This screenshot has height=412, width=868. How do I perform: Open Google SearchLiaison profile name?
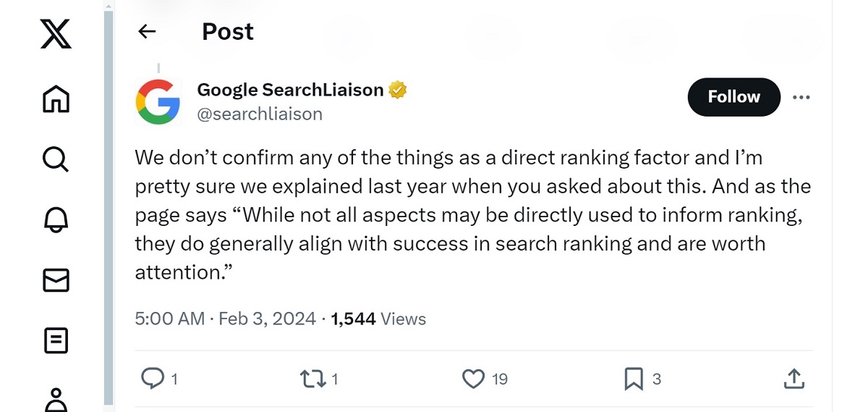[x=290, y=90]
